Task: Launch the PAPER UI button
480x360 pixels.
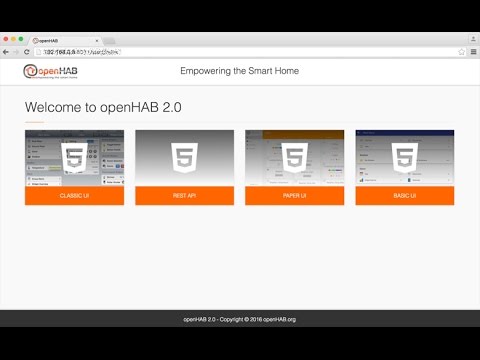Action: click(x=295, y=196)
